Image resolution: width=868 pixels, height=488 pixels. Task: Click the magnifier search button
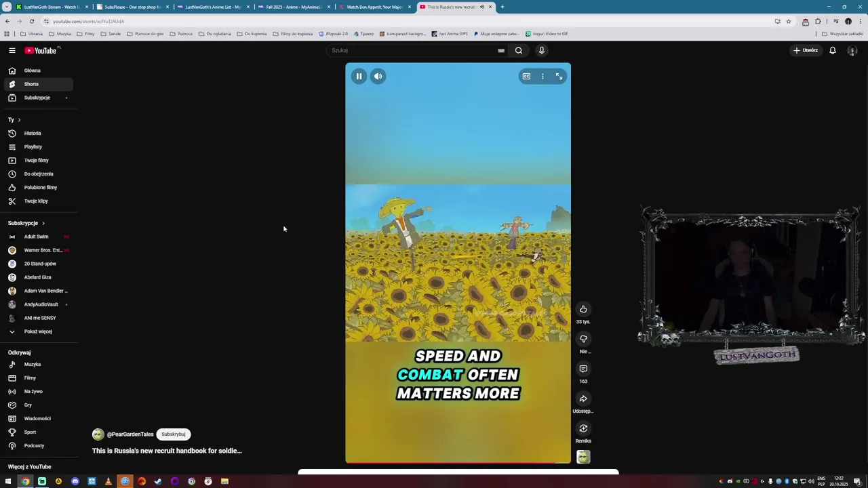(519, 50)
